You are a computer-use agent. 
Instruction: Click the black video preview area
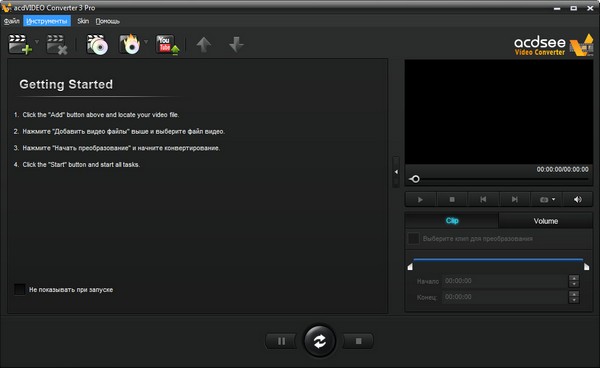pos(499,112)
